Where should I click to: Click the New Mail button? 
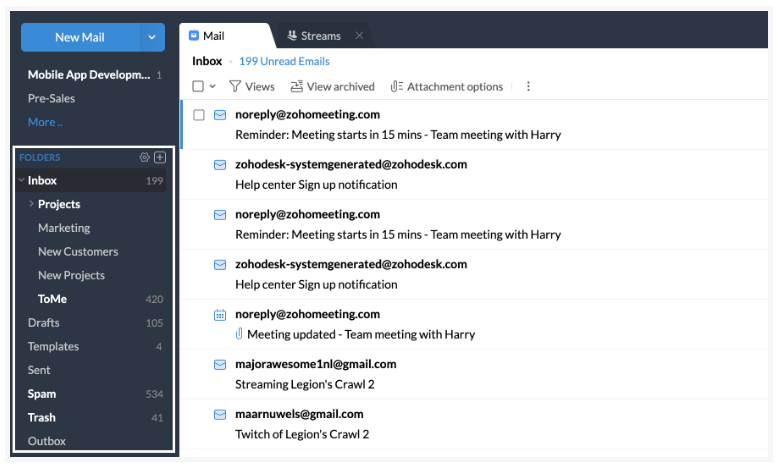pyautogui.click(x=80, y=37)
